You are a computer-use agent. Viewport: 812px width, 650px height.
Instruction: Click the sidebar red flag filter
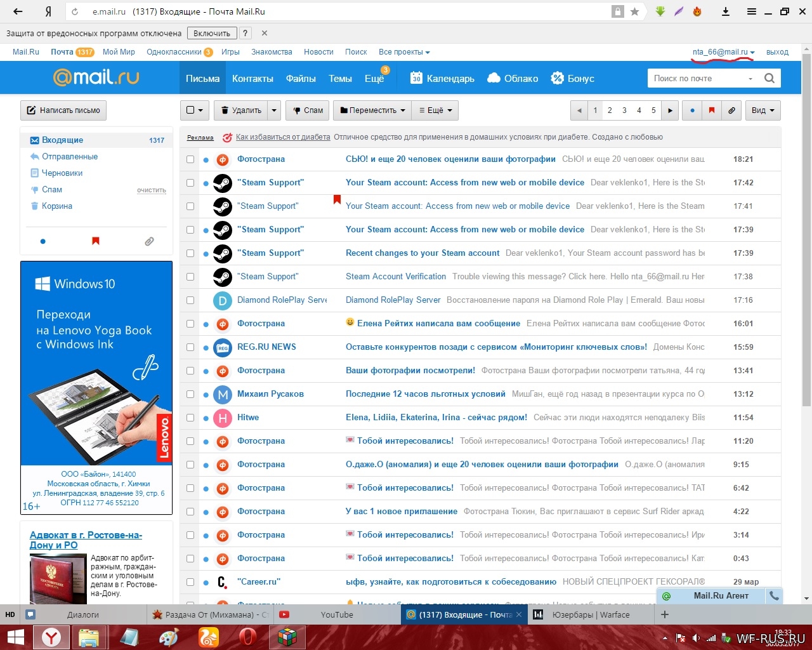coord(96,241)
